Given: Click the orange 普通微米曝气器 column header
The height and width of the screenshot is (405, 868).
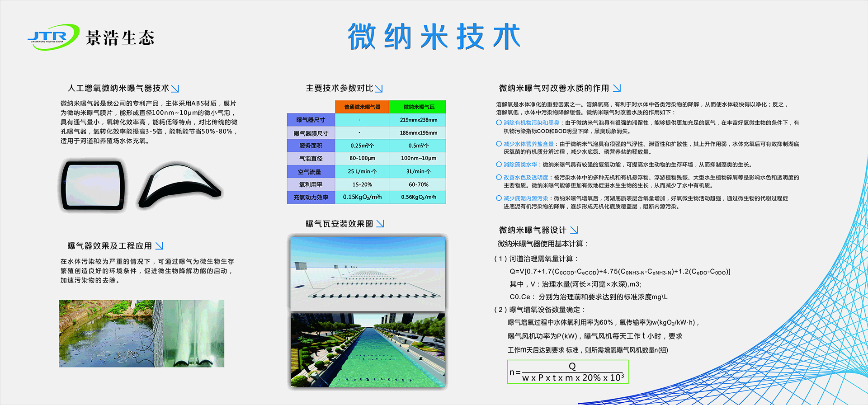Looking at the screenshot, I should (362, 107).
